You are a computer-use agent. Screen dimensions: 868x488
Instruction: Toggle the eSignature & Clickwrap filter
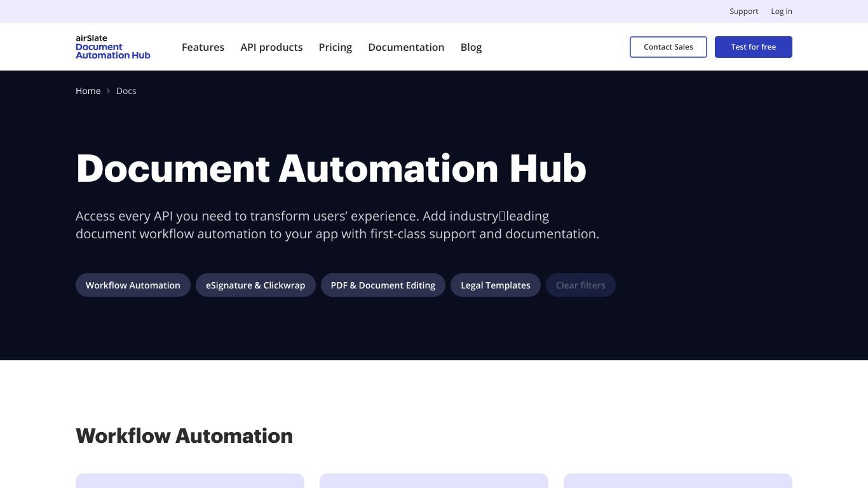255,285
